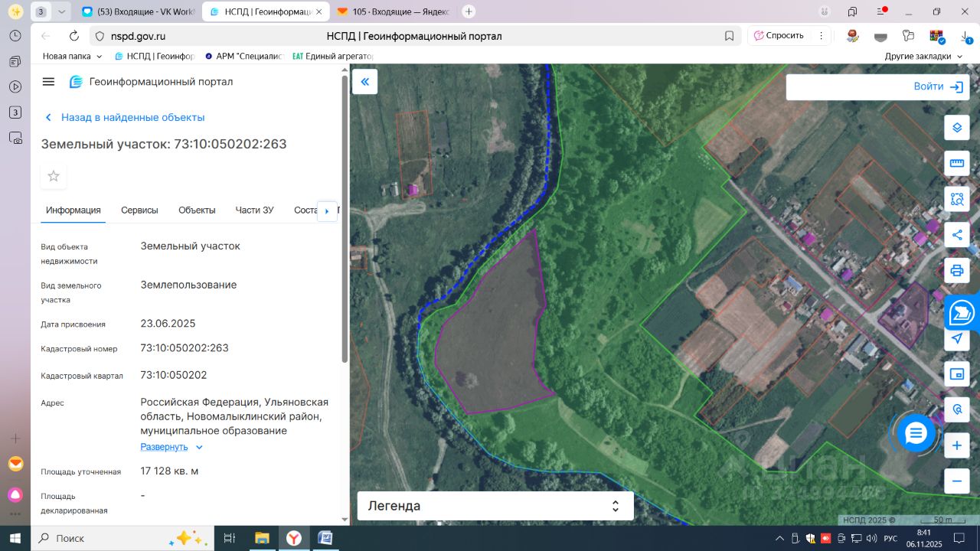Zoom out of the map

(956, 481)
